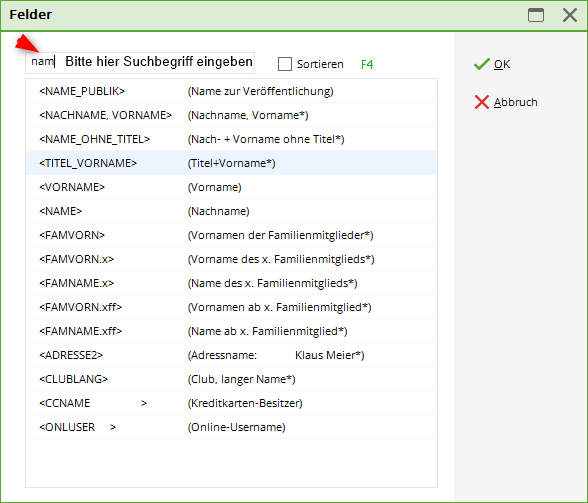This screenshot has width=588, height=503.
Task: Click the green OK checkmark icon
Action: click(482, 64)
